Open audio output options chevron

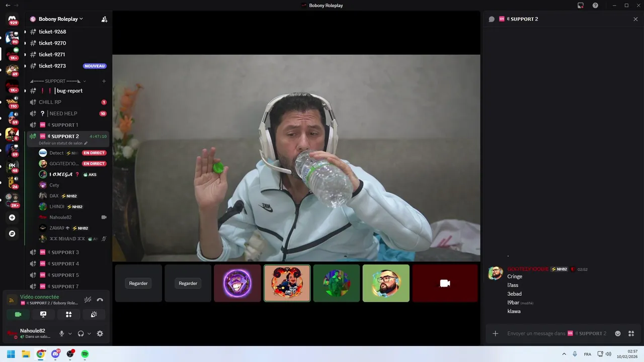pyautogui.click(x=89, y=333)
